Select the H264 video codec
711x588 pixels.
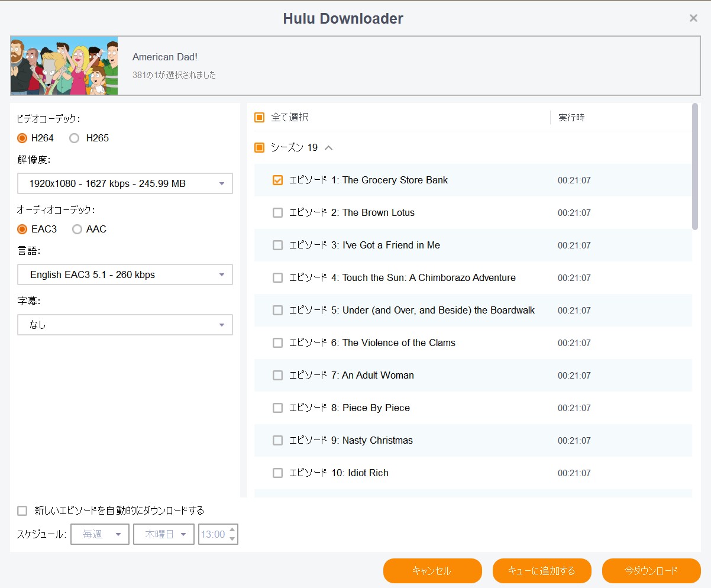[x=22, y=138]
